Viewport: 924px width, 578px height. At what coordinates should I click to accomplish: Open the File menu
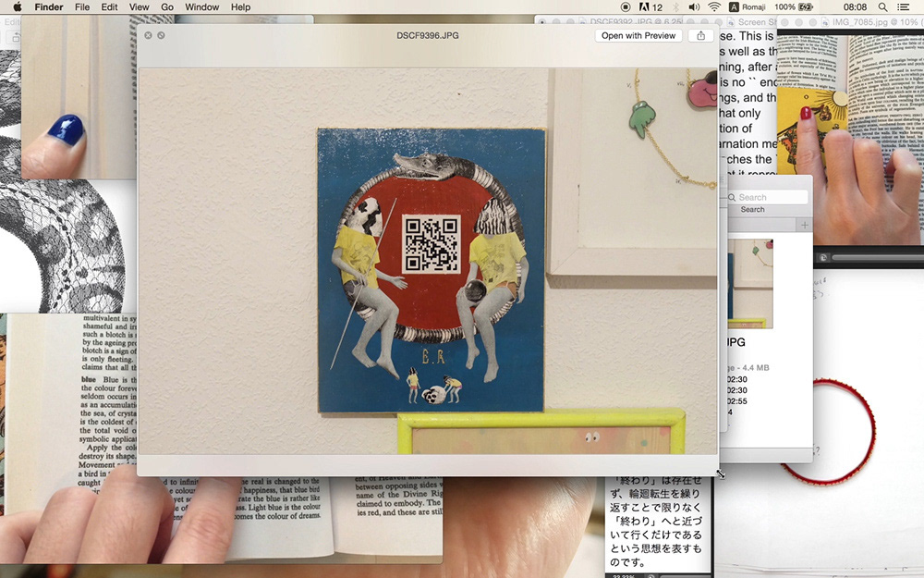[82, 7]
